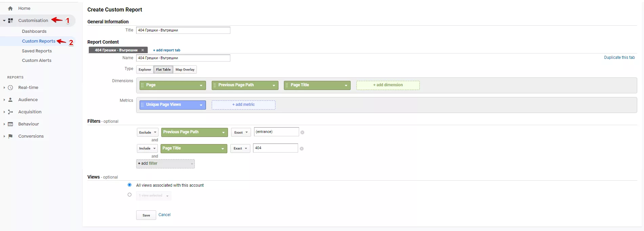Open Custom Alerts in sidebar
644x231 pixels.
37,61
